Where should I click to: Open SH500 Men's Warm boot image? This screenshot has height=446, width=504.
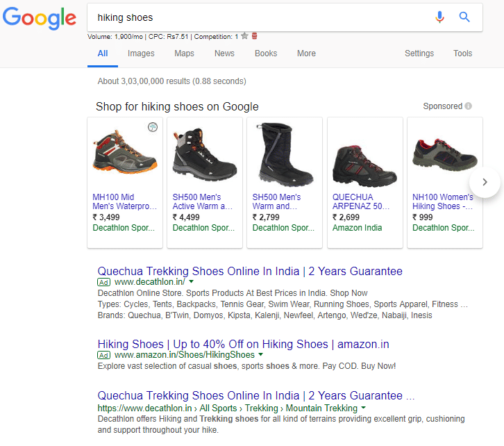click(x=285, y=154)
